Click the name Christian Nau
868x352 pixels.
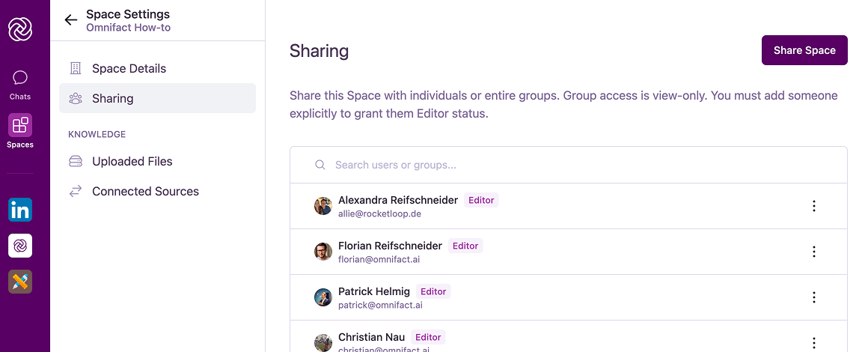pos(371,336)
